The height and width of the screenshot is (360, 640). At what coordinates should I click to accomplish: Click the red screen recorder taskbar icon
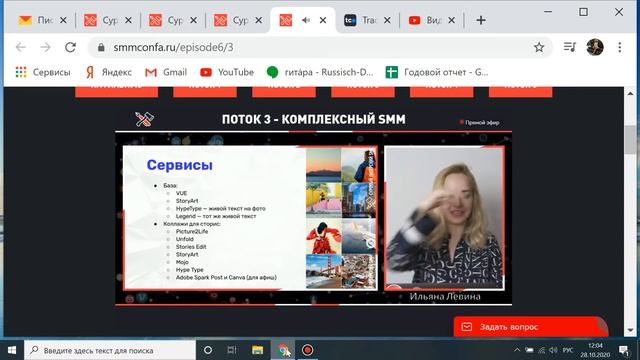(307, 350)
